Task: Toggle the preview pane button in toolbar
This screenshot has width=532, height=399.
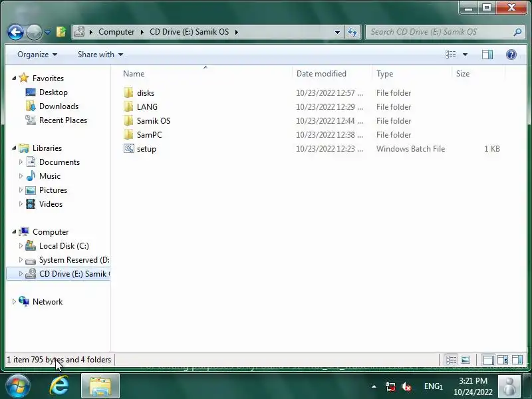Action: [487, 55]
